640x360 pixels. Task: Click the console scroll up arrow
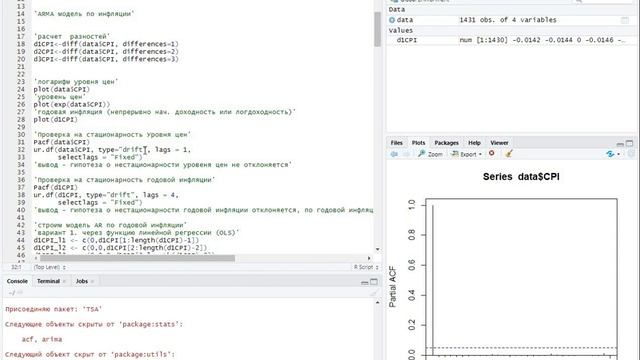pyautogui.click(x=377, y=303)
